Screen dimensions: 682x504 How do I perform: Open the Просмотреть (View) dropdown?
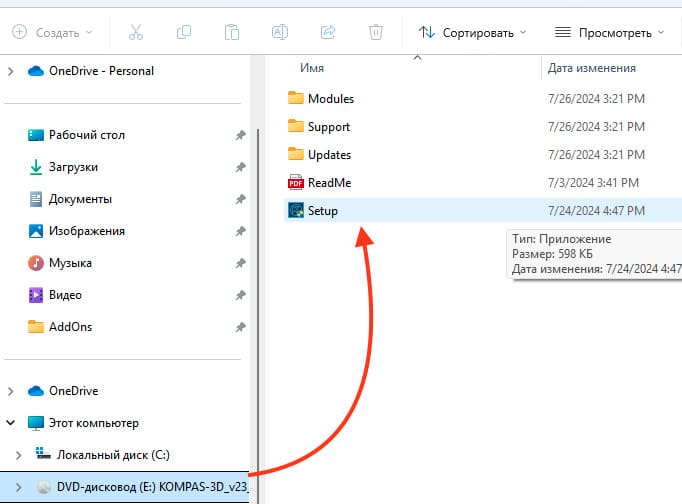point(610,33)
